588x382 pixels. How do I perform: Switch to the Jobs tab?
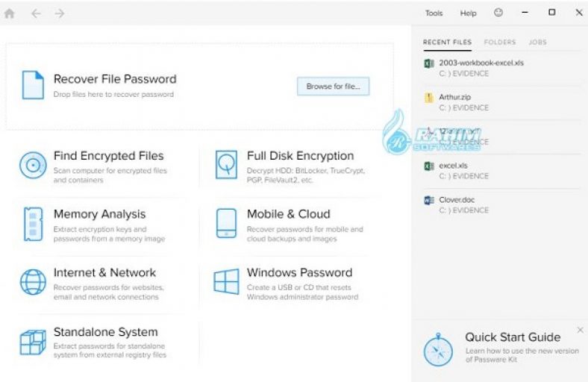[537, 43]
